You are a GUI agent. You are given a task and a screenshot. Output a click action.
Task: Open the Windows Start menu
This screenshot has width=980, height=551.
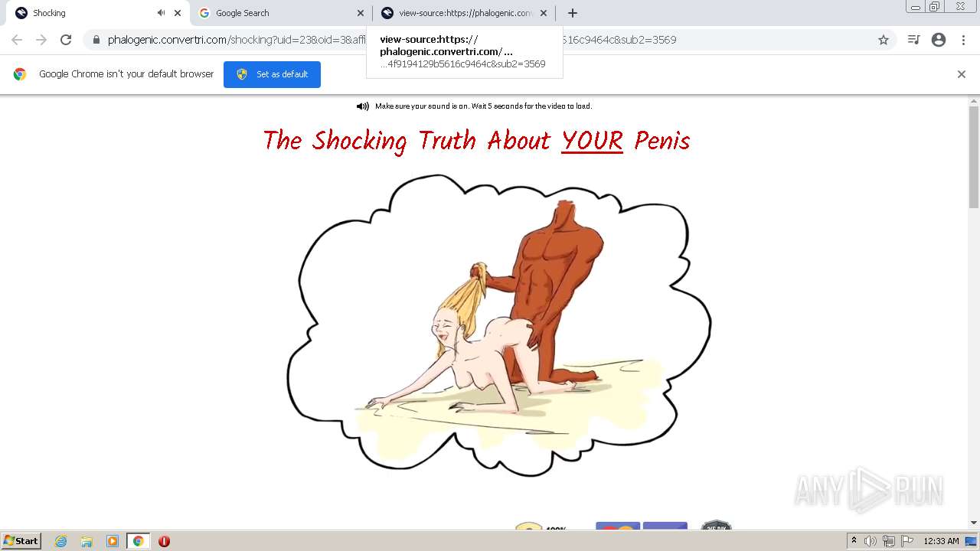(x=21, y=541)
